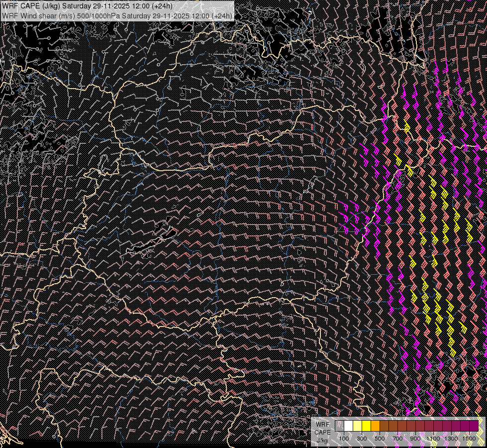Click the leftmost gray CAPE legend swatch
487x448 pixels.
[x=339, y=426]
